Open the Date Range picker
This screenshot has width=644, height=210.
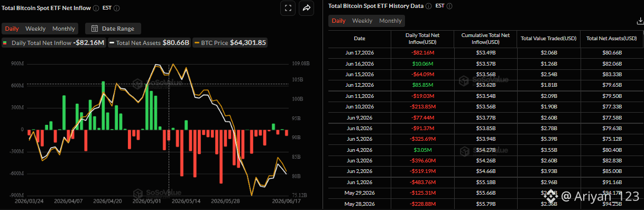click(x=113, y=29)
